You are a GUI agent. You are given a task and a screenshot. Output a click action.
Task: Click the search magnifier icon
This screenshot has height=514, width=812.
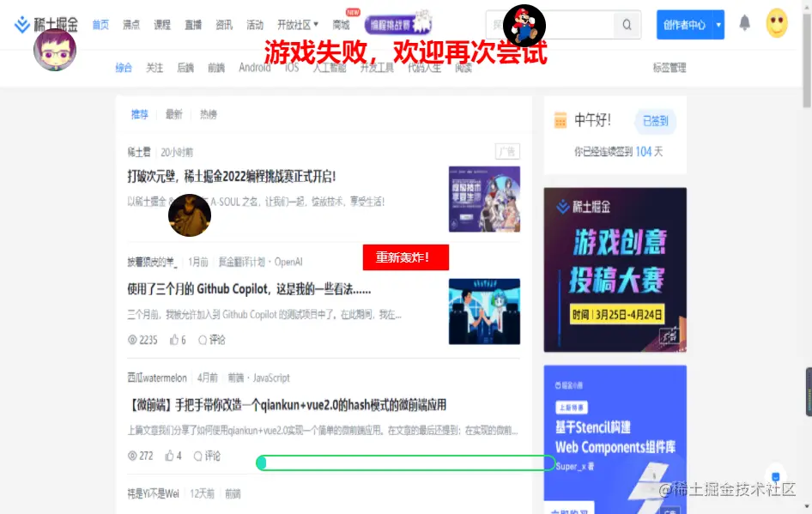627,25
